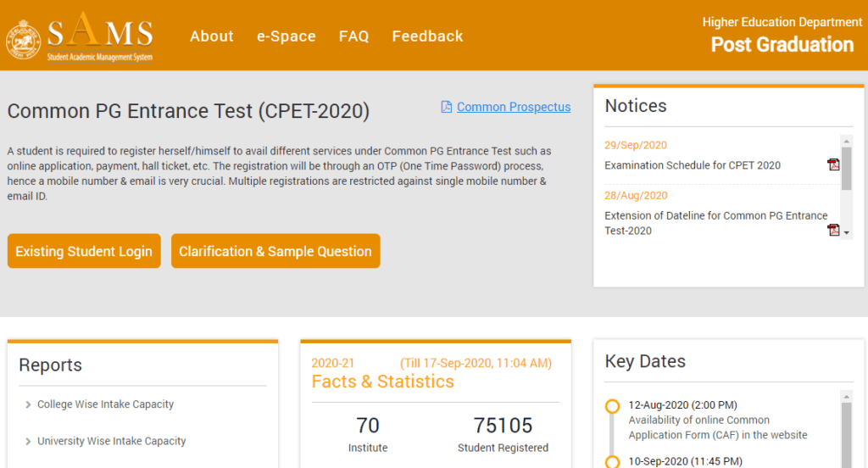Screen dimensions: 868x468
Task: Open PDF icon for Examination Schedule notice
Action: (x=833, y=164)
